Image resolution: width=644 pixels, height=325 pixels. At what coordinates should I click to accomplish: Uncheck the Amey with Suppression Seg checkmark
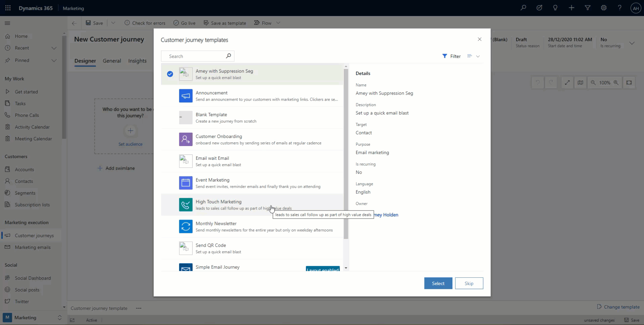170,74
